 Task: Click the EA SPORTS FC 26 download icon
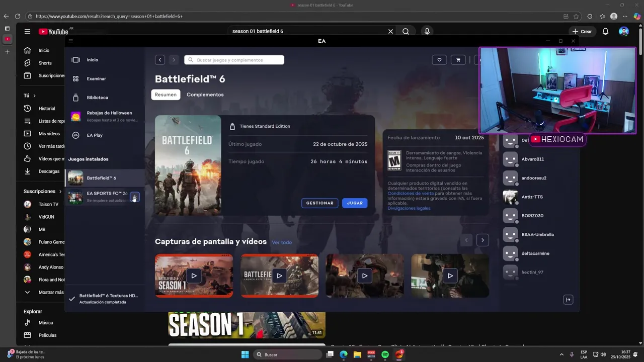click(x=134, y=197)
